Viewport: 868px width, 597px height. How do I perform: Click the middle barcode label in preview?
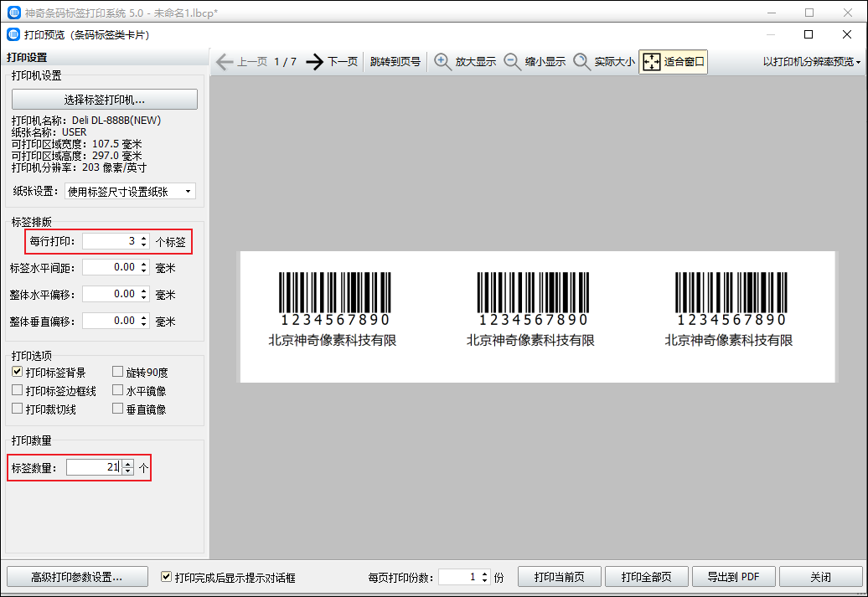(531, 310)
